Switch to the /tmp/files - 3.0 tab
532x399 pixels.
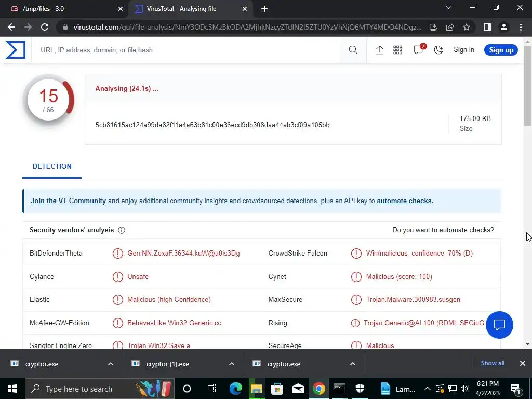pos(64,9)
